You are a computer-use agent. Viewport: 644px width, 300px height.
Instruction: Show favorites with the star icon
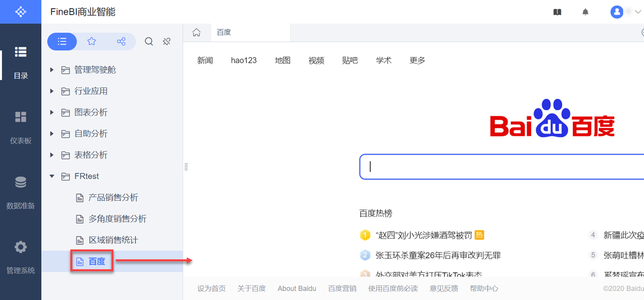[92, 42]
